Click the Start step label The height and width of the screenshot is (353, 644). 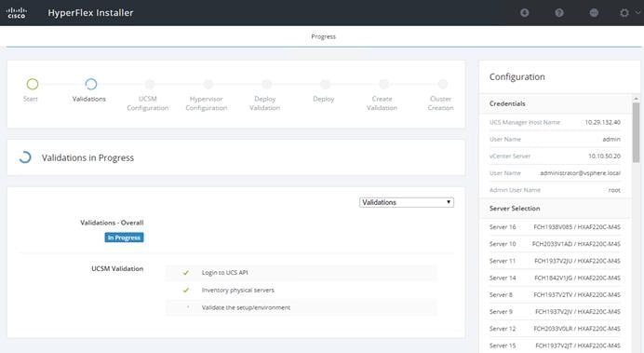pyautogui.click(x=31, y=99)
